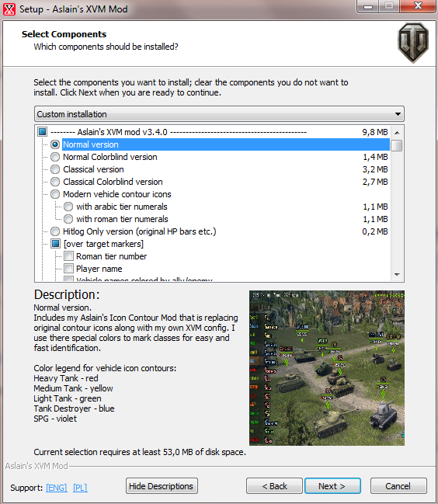The width and height of the screenshot is (438, 504).
Task: Click the Hide Descriptions button
Action: click(x=162, y=486)
